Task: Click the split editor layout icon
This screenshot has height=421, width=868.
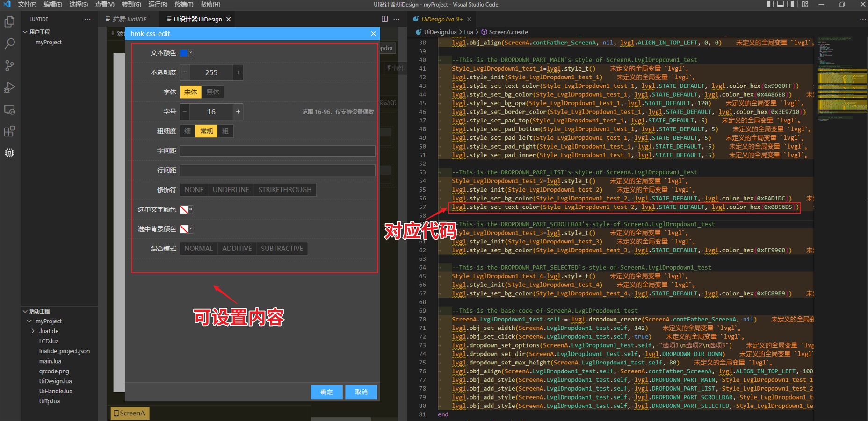Action: point(384,19)
